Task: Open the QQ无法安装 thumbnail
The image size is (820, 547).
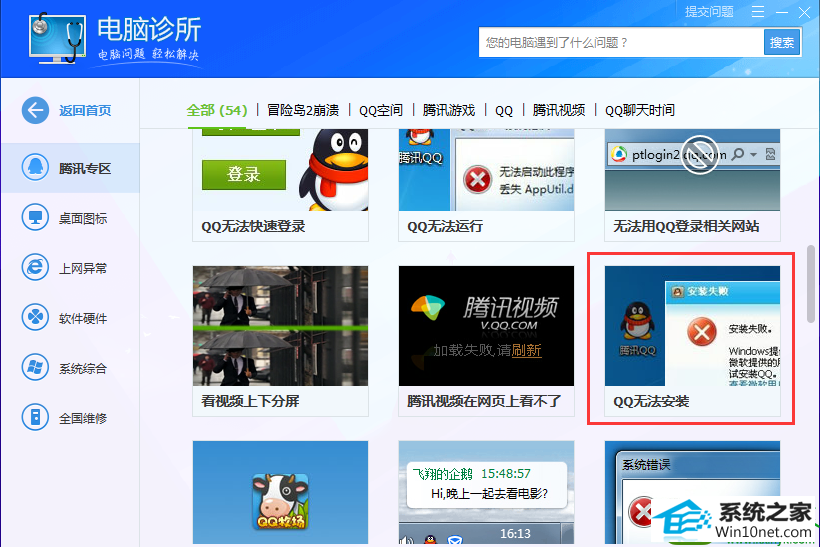Action: pyautogui.click(x=692, y=326)
